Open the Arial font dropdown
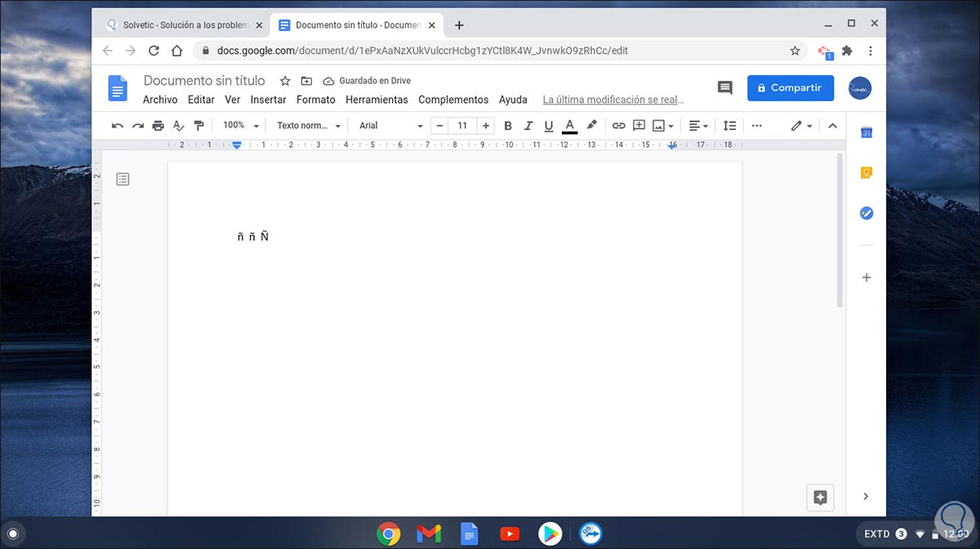The width and height of the screenshot is (980, 549). click(x=391, y=126)
